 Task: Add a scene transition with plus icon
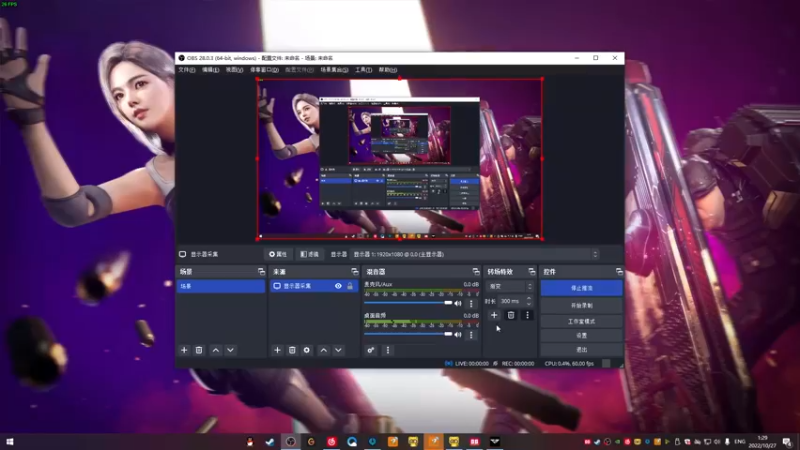[x=494, y=315]
